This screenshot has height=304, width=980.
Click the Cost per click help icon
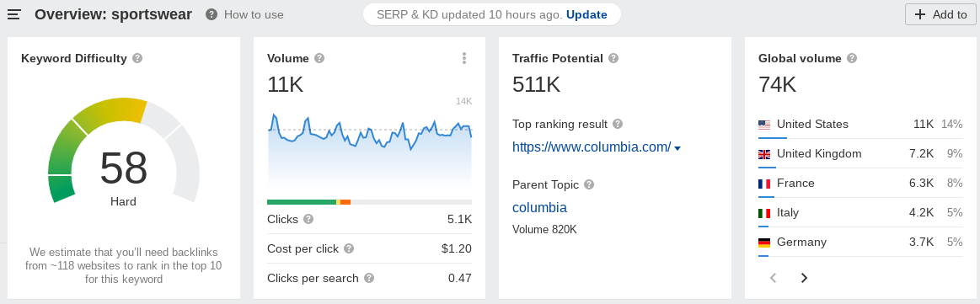point(349,248)
